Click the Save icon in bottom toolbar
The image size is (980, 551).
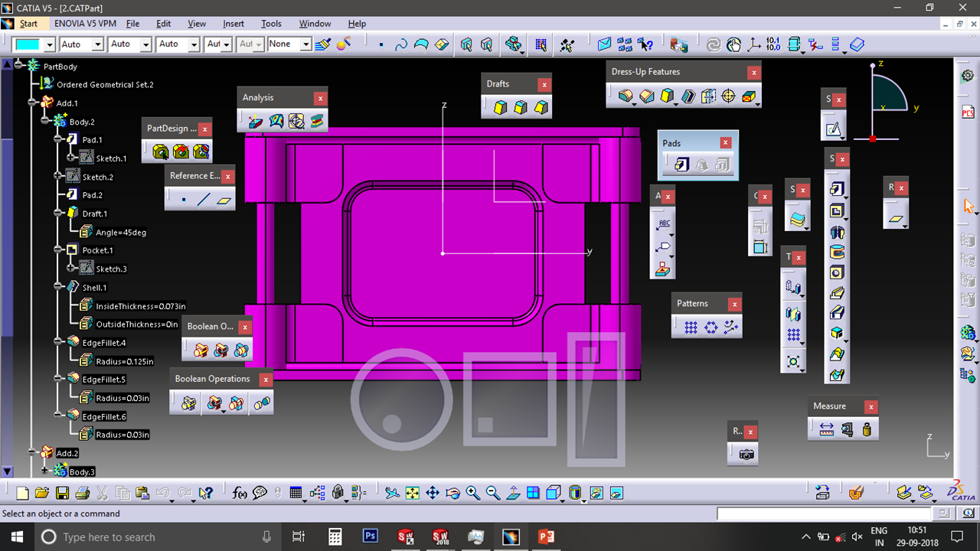[62, 493]
